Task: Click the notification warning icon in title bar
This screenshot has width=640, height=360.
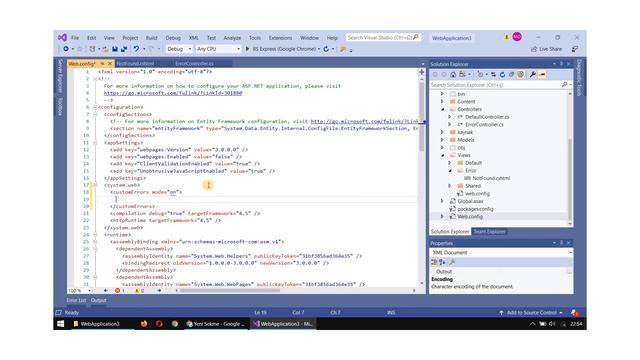Action: 506,37
